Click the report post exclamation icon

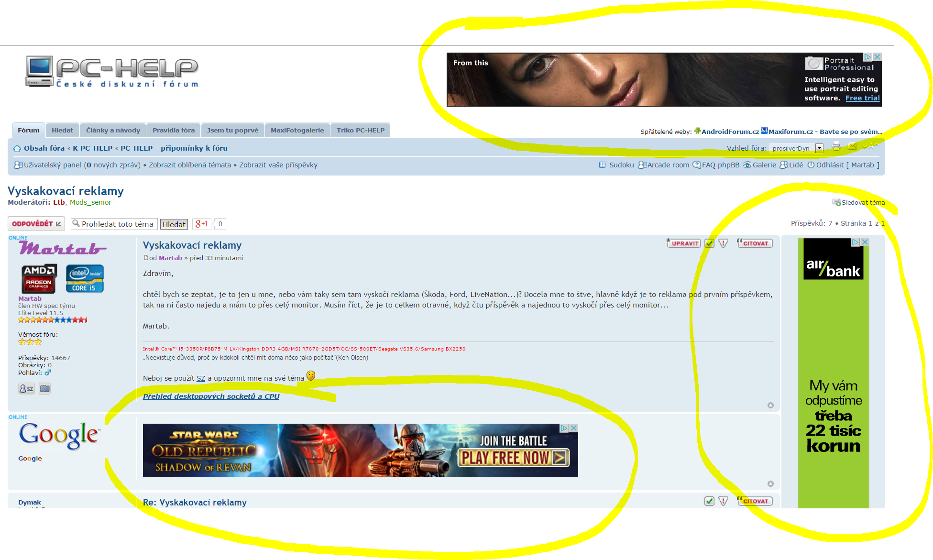tap(724, 243)
